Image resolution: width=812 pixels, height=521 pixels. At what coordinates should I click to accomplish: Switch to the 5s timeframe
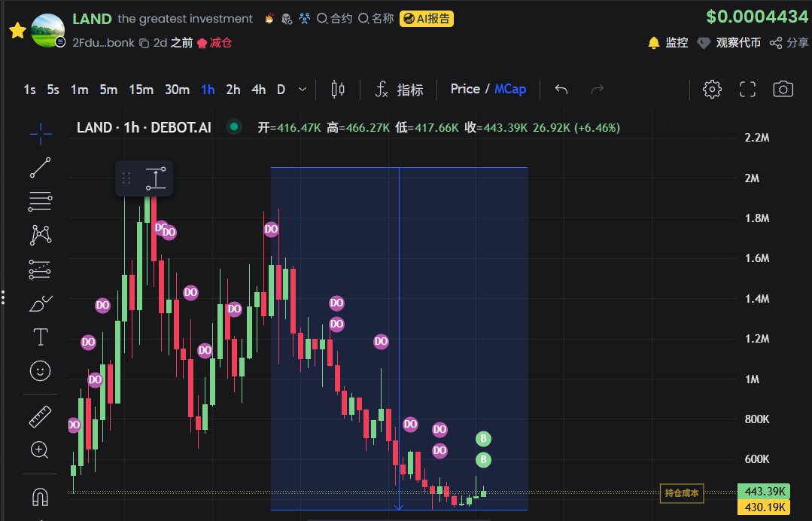[x=53, y=90]
